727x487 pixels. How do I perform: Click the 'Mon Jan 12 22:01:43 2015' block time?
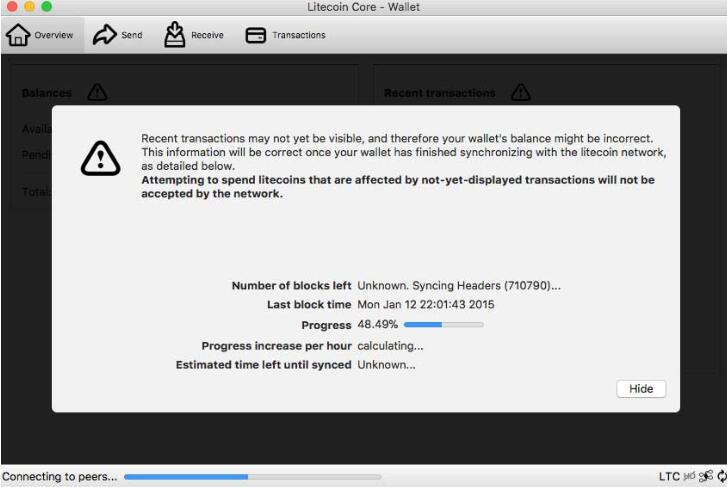pyautogui.click(x=426, y=305)
